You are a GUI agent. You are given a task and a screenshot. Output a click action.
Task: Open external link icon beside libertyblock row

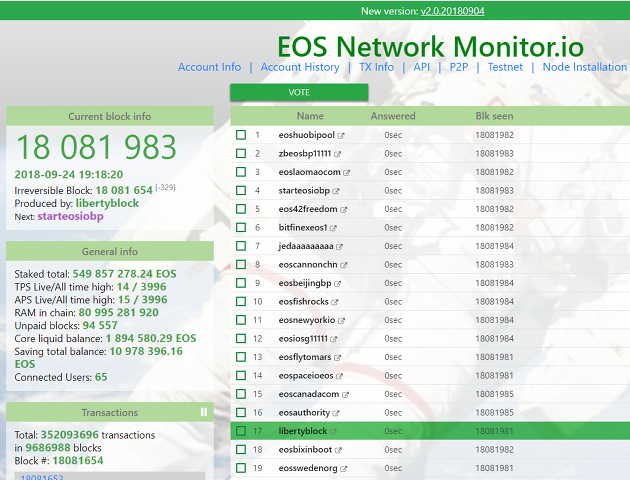pyautogui.click(x=333, y=431)
